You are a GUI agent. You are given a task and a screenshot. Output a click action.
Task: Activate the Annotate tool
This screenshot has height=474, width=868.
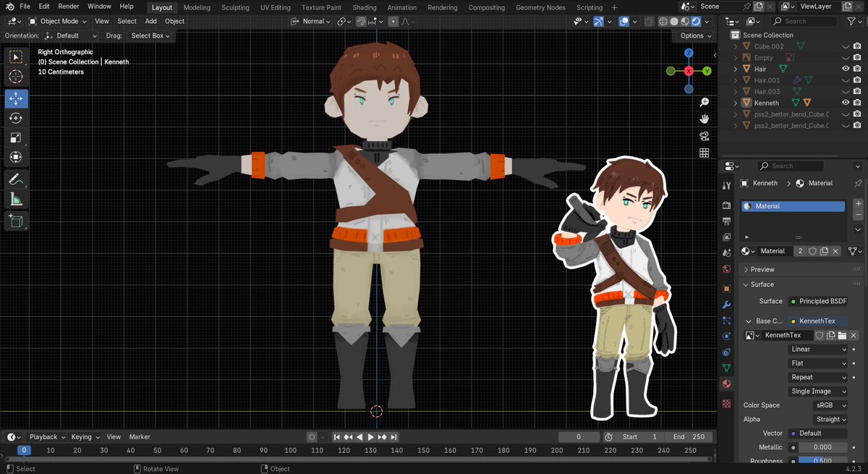pos(16,179)
